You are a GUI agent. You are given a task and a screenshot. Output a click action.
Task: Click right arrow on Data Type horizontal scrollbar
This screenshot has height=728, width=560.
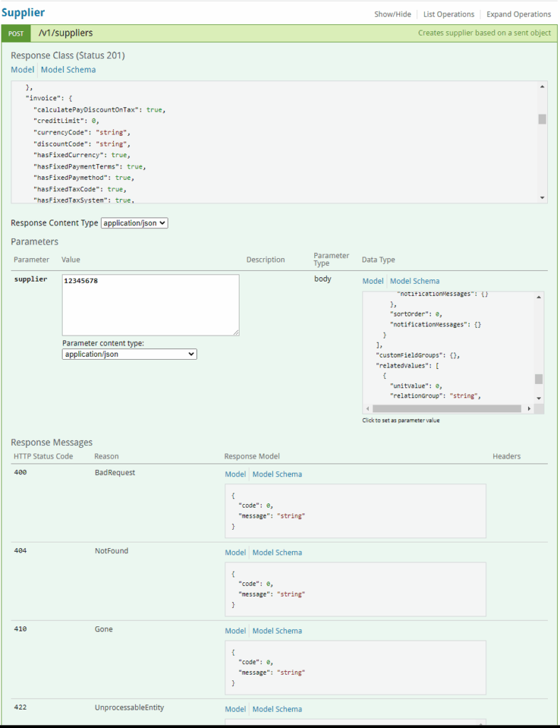click(529, 409)
